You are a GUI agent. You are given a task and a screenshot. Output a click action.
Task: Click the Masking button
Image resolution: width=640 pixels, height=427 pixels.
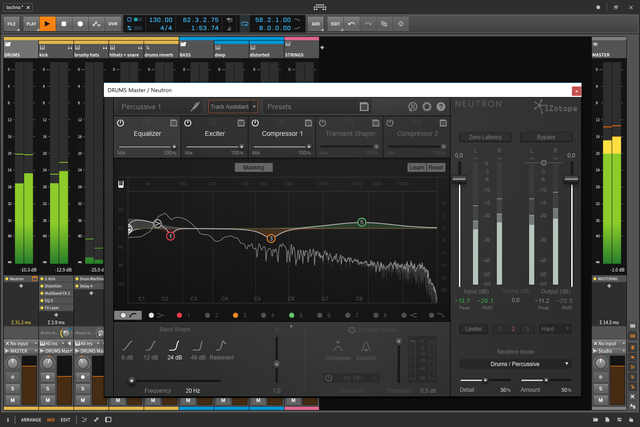[x=253, y=167]
